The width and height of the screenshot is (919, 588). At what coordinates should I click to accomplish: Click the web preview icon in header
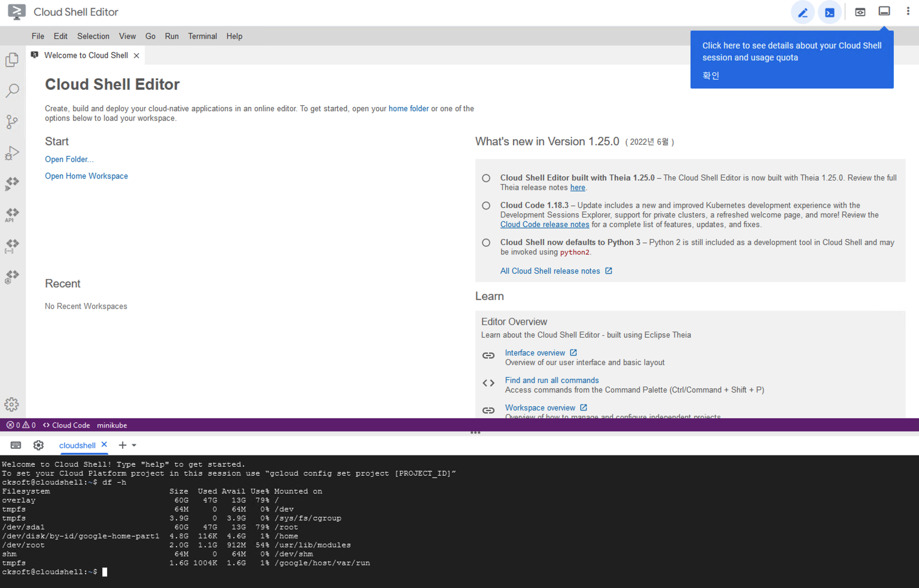[x=860, y=12]
